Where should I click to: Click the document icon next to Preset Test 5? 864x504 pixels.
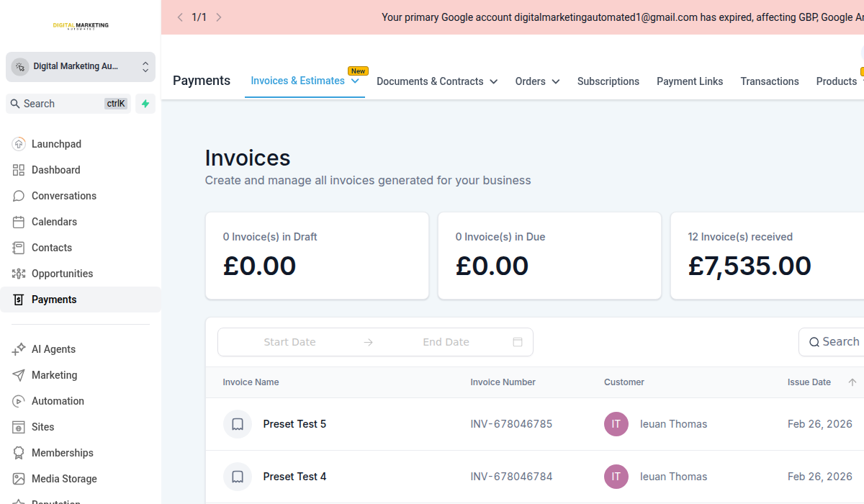click(x=238, y=424)
